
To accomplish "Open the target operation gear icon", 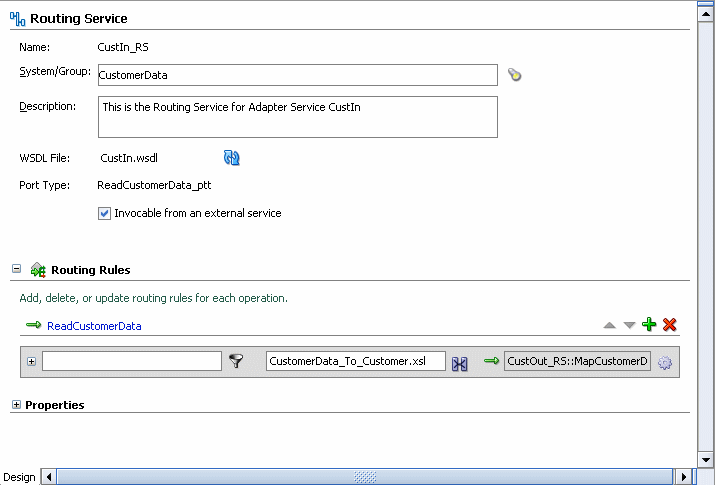I will (x=665, y=362).
